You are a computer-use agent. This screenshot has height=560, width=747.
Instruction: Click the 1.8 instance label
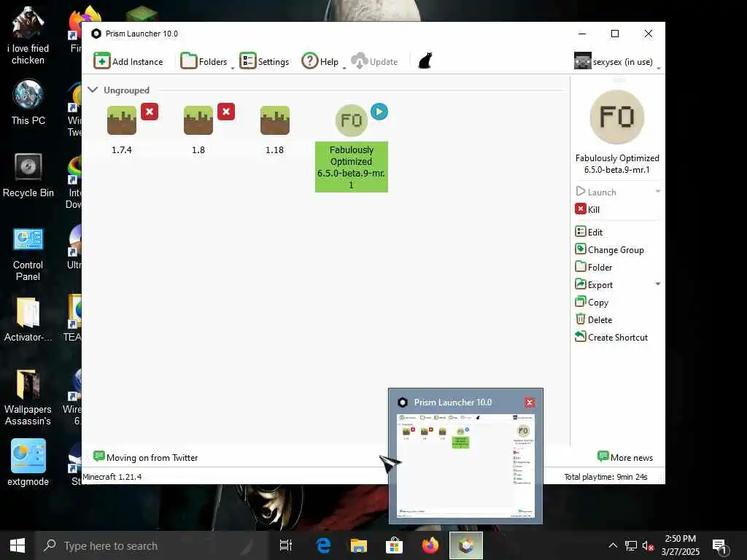point(198,149)
